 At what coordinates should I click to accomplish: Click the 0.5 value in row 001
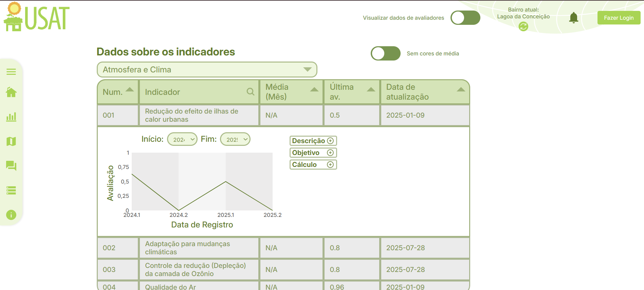click(335, 115)
